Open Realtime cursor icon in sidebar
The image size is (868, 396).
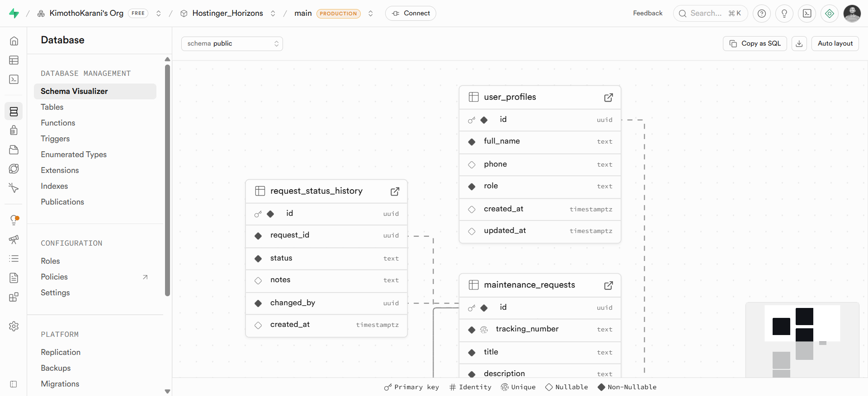(x=14, y=188)
